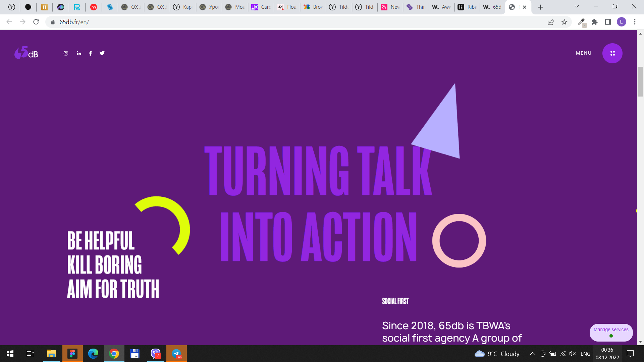Click the 65dB logo

click(26, 53)
